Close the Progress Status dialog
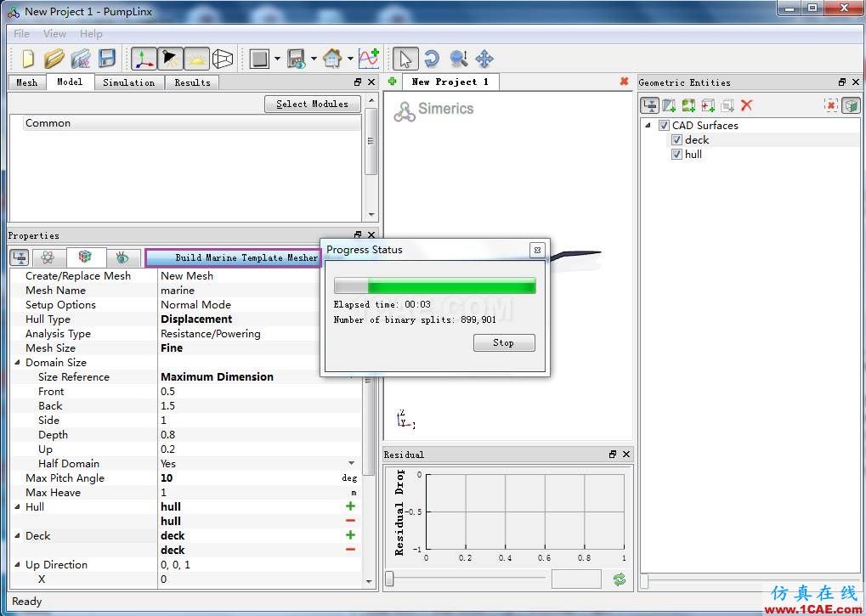Screen dimensions: 866x616 (537, 250)
